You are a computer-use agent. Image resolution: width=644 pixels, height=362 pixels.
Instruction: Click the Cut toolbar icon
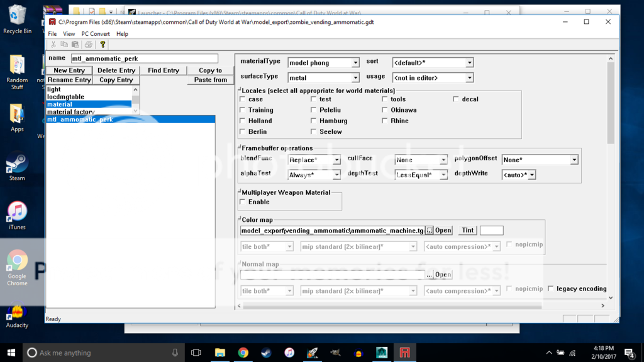(53, 45)
